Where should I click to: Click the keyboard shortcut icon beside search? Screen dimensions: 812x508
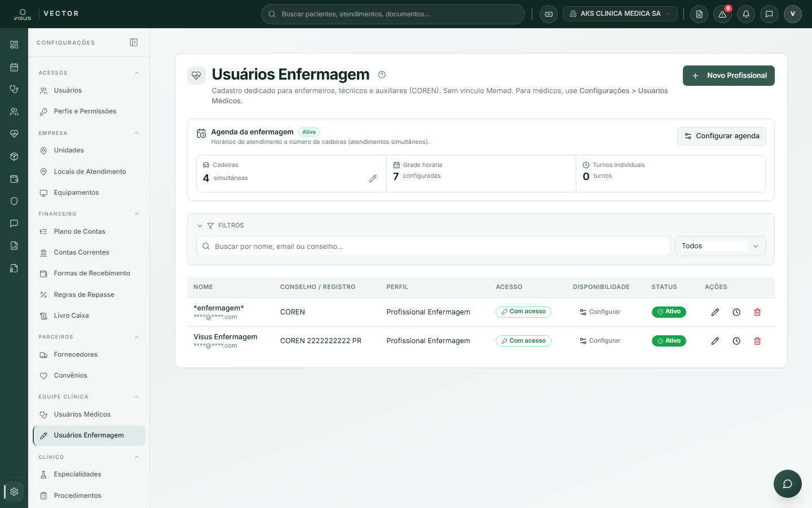tap(549, 14)
